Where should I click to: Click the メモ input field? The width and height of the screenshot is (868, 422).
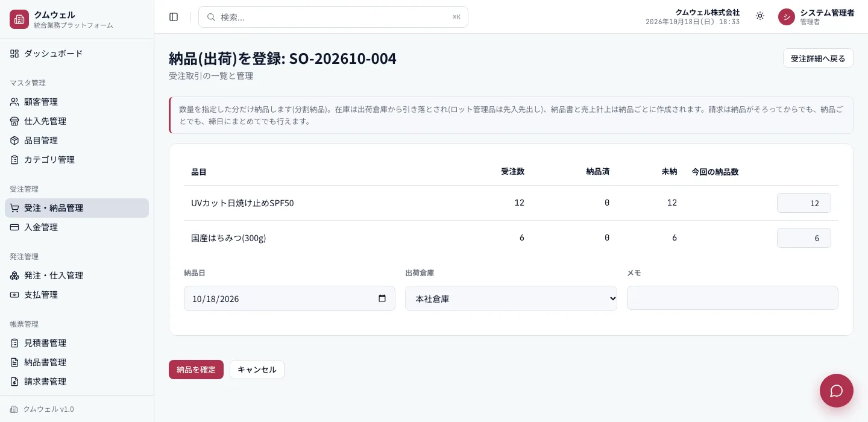coord(732,298)
